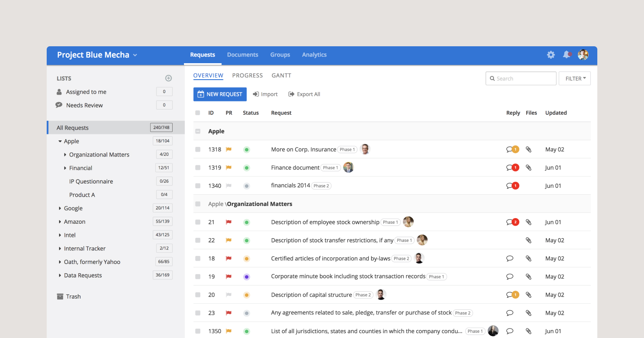
Task: Collapse the Apple tree item
Action: pyautogui.click(x=60, y=141)
